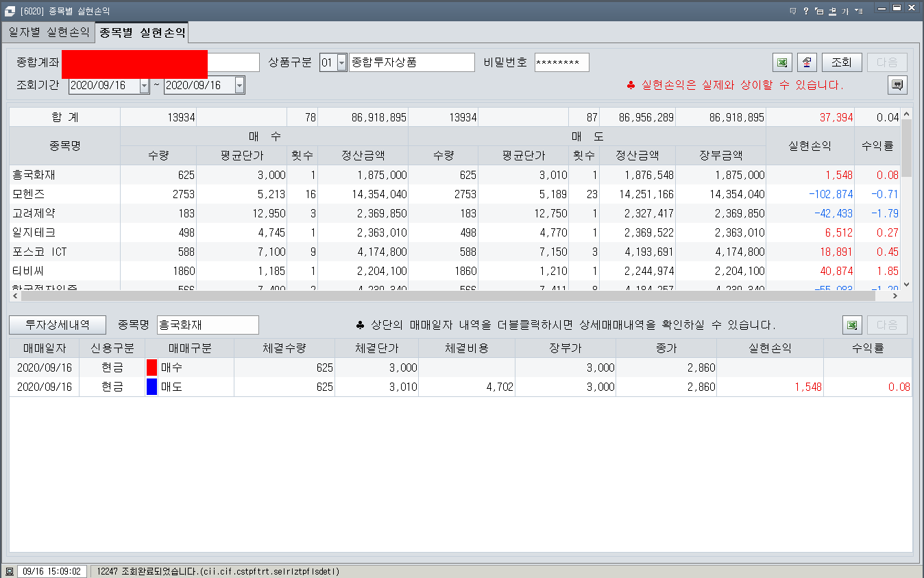Click the vertical scrollbar down arrow

pyautogui.click(x=906, y=284)
